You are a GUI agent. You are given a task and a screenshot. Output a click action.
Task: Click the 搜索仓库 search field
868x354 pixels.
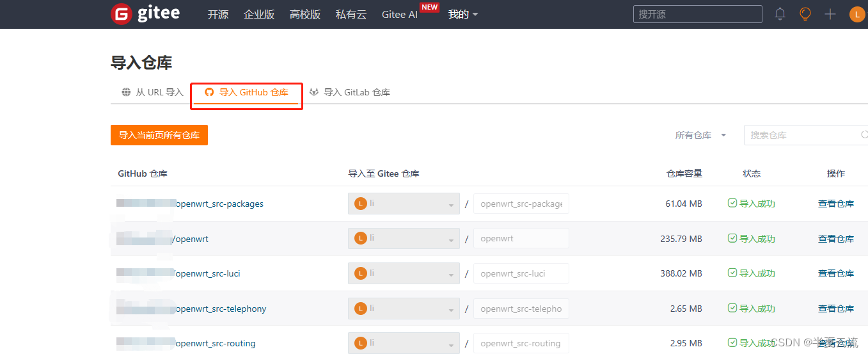pos(806,135)
